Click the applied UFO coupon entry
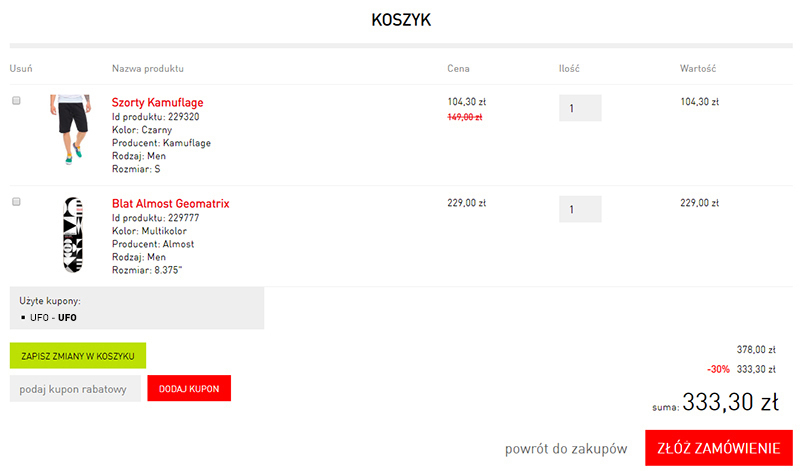 (x=53, y=317)
